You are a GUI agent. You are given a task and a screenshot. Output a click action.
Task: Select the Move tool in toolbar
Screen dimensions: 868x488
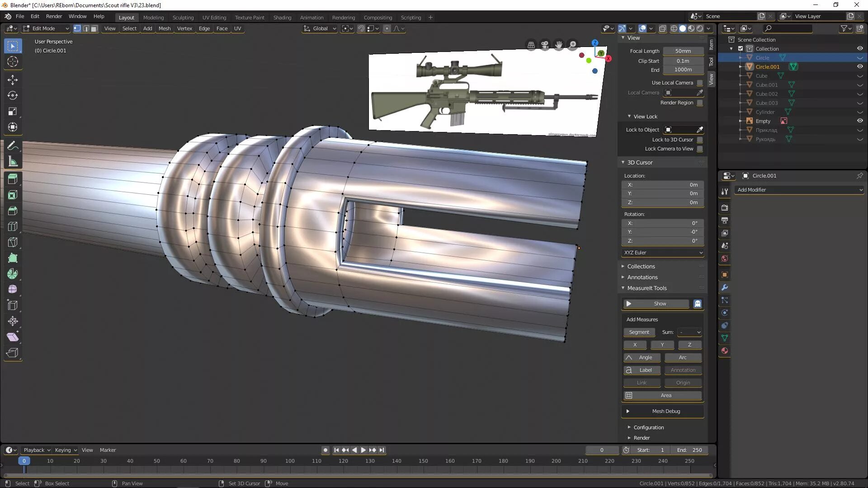[x=13, y=78]
